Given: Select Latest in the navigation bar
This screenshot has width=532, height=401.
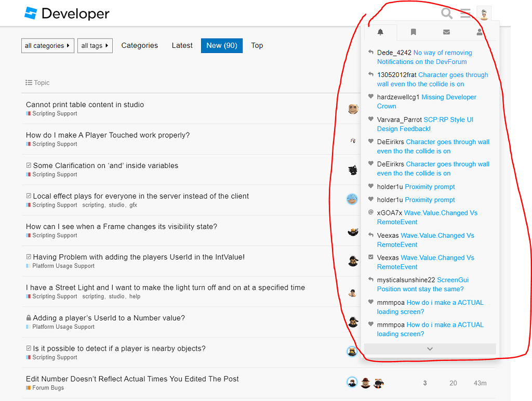Looking at the screenshot, I should (x=182, y=45).
